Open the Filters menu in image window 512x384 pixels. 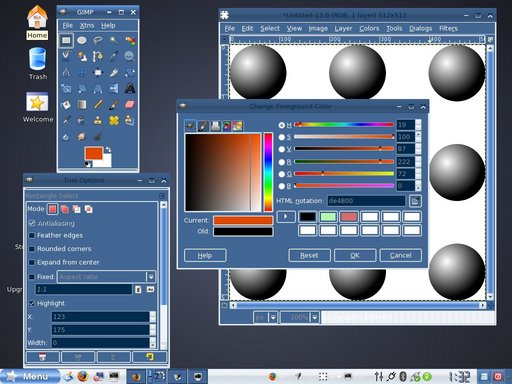pos(448,28)
